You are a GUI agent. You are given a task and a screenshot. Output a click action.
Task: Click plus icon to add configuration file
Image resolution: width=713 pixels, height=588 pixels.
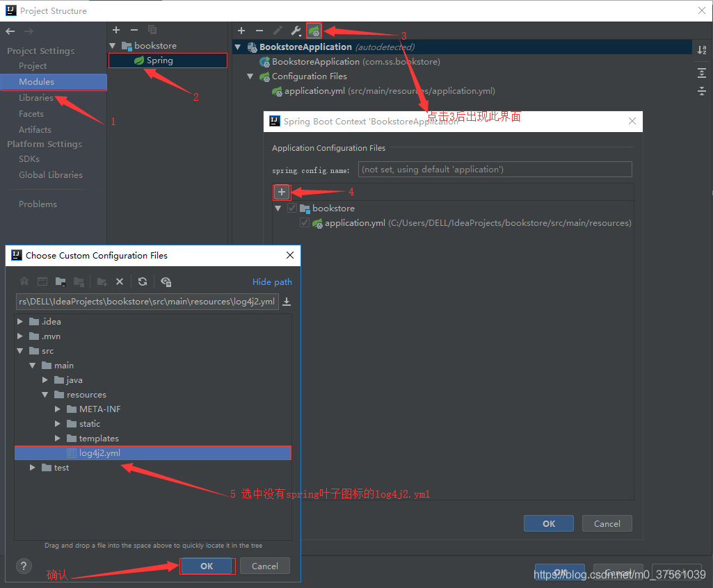[282, 193]
